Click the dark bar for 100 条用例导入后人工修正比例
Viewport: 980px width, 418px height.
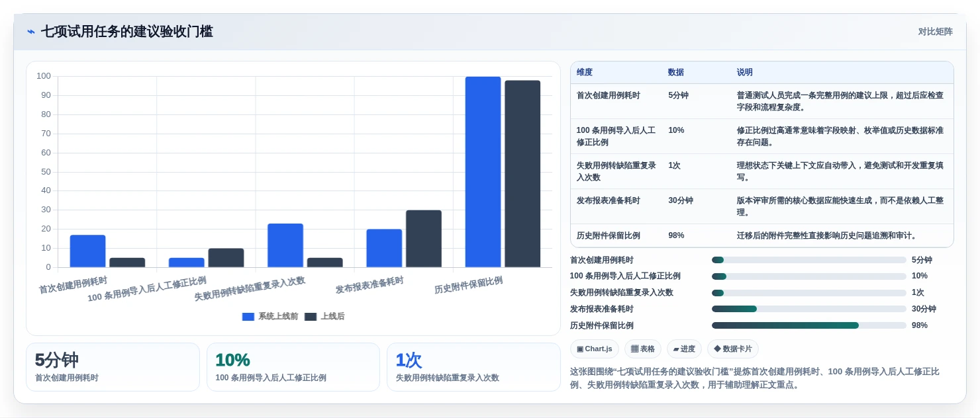[226, 258]
